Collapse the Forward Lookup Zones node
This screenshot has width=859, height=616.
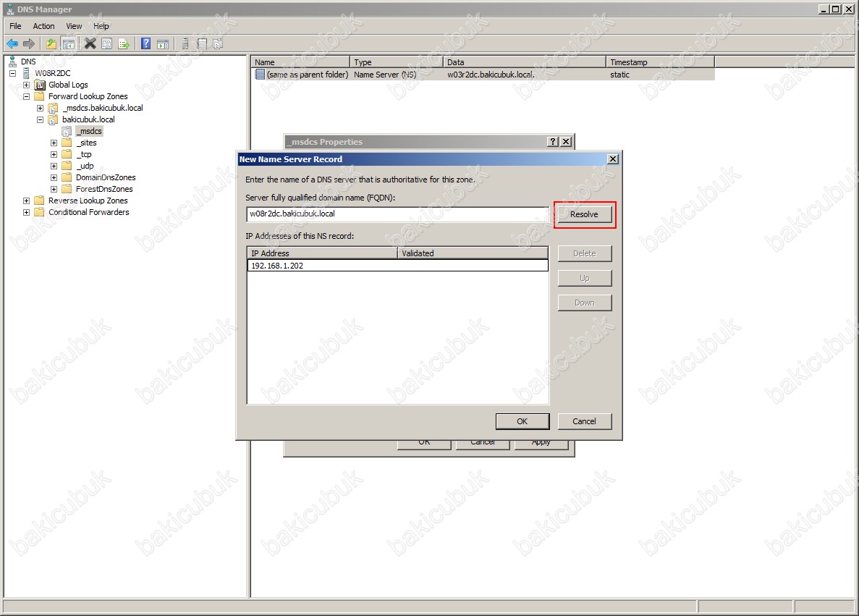click(x=27, y=96)
